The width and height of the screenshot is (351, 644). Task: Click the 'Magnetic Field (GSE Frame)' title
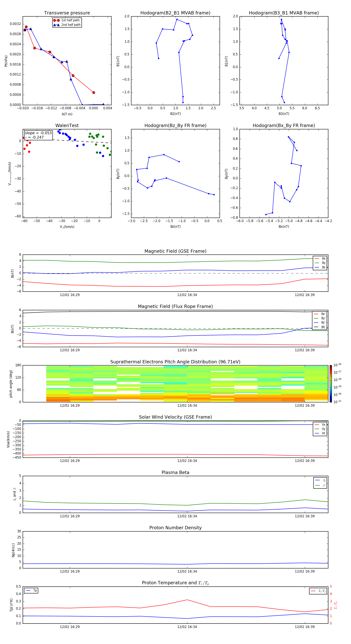tap(175, 251)
